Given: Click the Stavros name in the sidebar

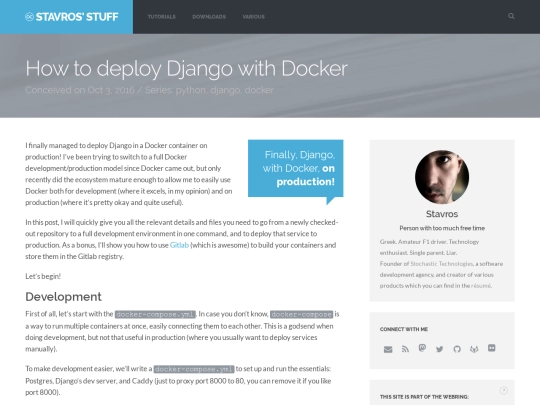Looking at the screenshot, I should tap(442, 214).
